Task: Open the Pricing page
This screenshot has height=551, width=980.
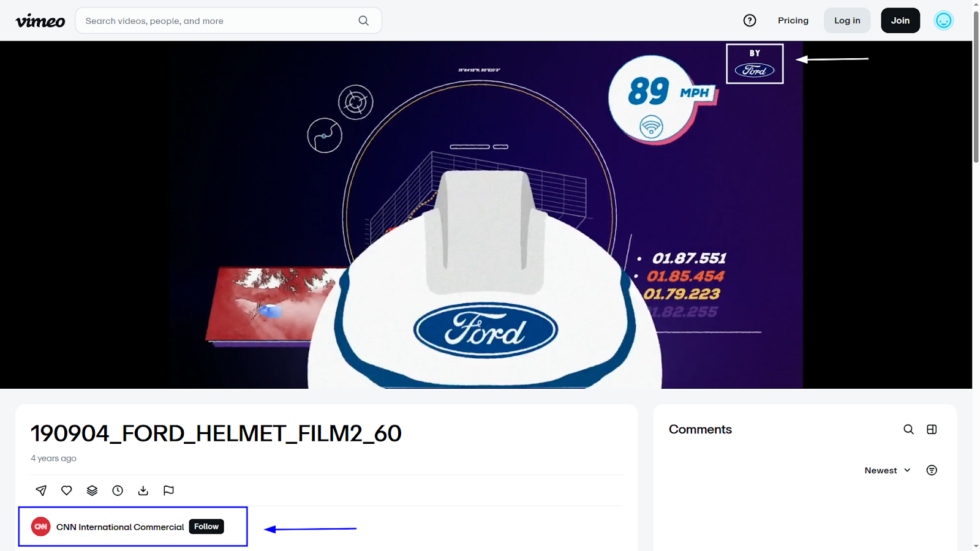Action: click(x=793, y=21)
